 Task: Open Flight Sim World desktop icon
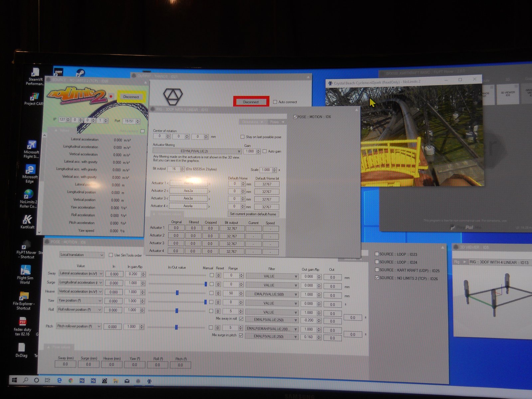coord(25,275)
